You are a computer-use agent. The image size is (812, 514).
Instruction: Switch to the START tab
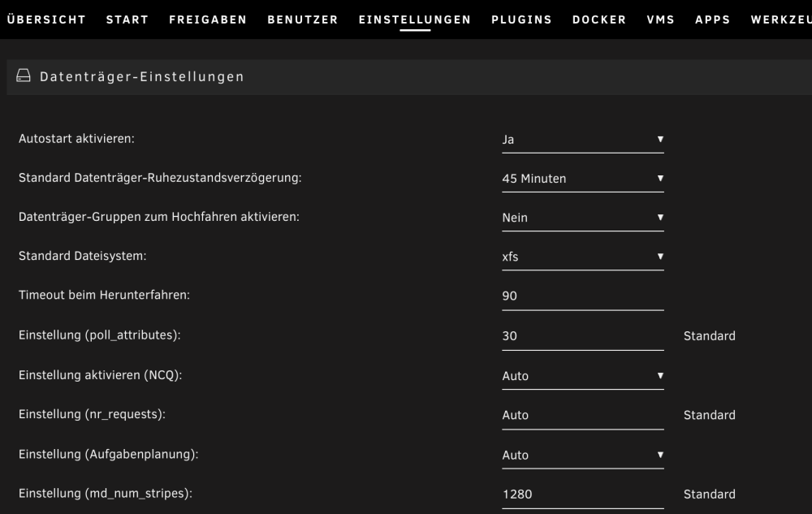click(127, 19)
